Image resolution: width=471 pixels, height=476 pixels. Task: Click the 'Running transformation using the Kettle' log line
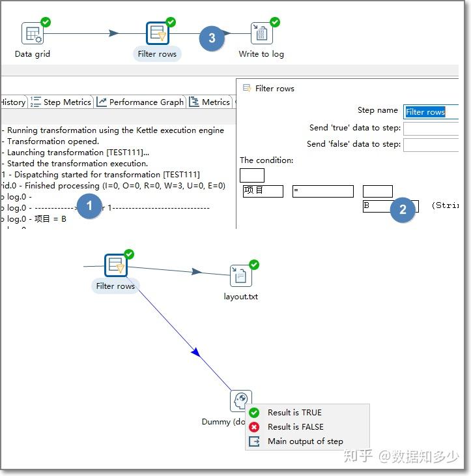(113, 130)
